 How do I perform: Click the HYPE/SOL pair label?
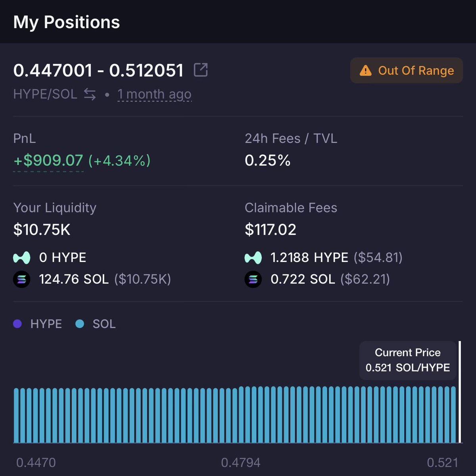[x=45, y=94]
